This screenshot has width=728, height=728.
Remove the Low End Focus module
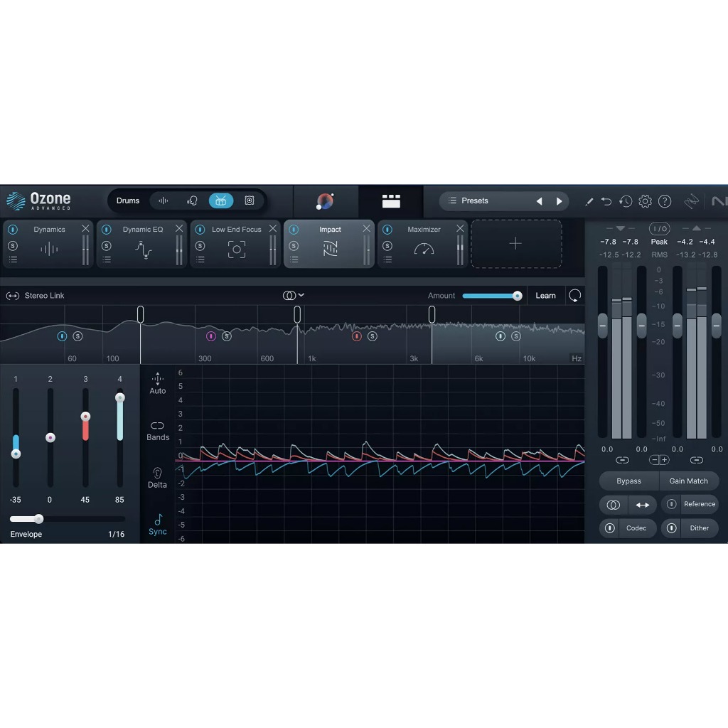273,228
